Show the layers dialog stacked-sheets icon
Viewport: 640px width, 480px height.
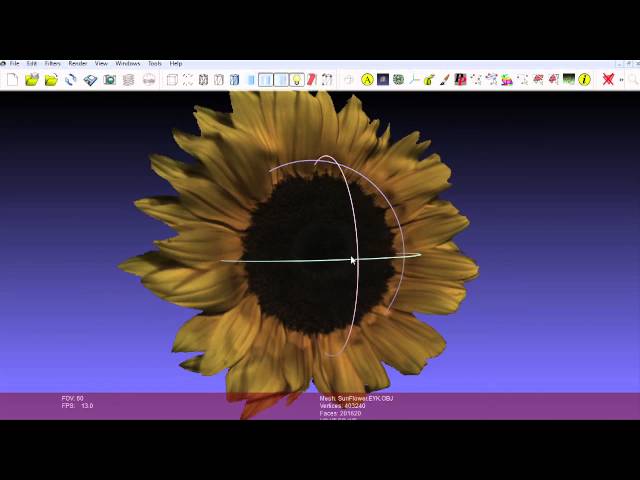pos(129,79)
